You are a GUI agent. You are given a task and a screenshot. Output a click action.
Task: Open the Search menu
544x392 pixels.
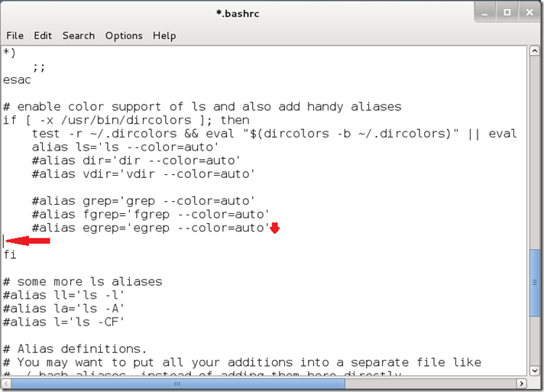(x=79, y=35)
